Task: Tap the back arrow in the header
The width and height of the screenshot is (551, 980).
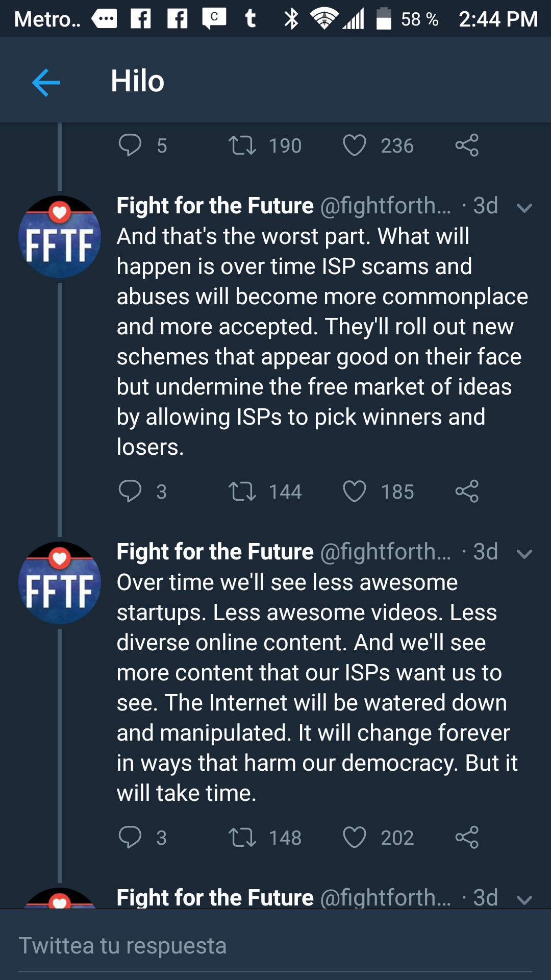Action: coord(46,82)
